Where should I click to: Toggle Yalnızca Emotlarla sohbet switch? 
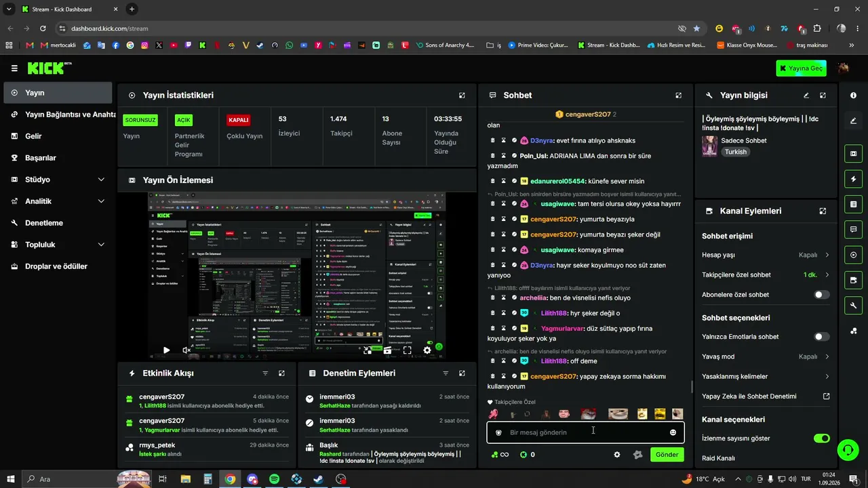[821, 337]
